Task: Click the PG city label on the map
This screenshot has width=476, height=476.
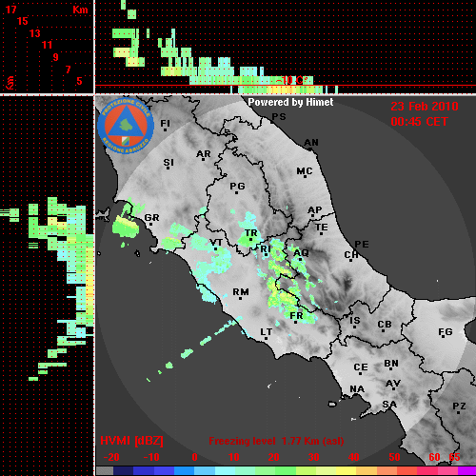Action: coord(237,186)
